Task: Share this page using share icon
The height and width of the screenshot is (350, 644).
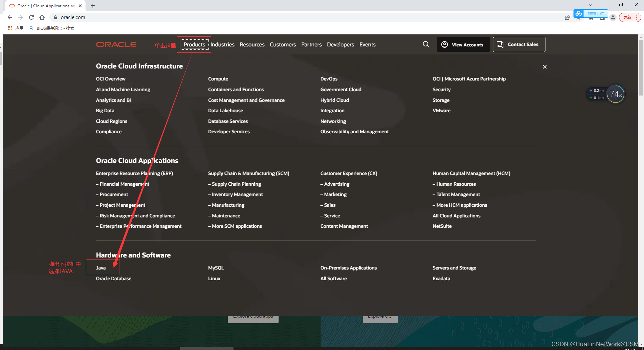Action: coord(567,18)
